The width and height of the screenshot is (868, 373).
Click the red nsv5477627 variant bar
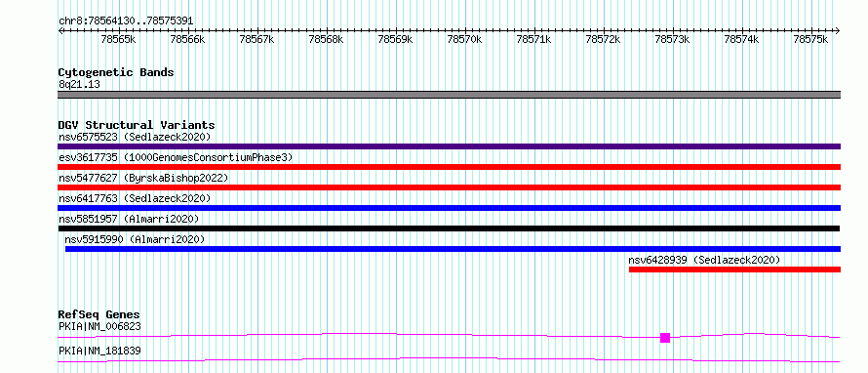[449, 187]
